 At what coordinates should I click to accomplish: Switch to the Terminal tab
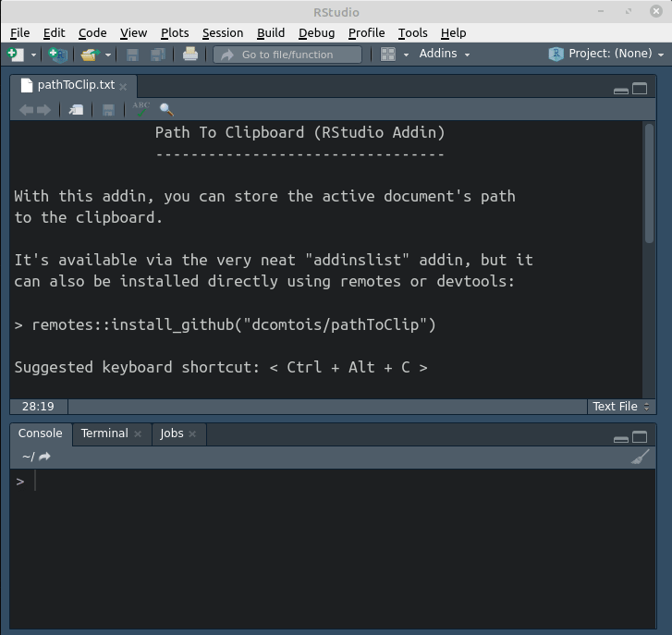(104, 434)
